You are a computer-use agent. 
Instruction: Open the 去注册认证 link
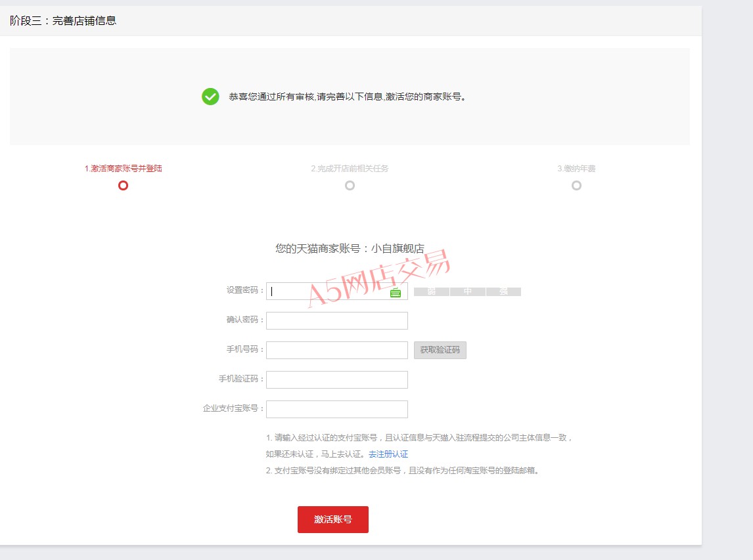(x=388, y=454)
